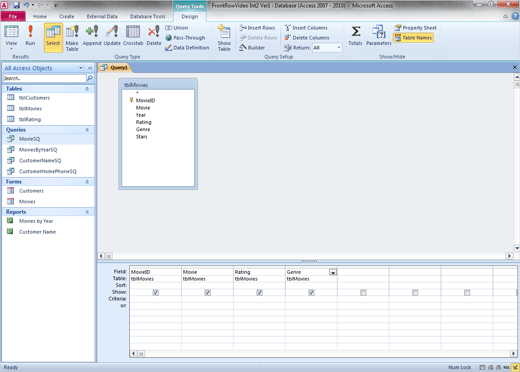
Task: Toggle the Table Names button
Action: pyautogui.click(x=413, y=38)
